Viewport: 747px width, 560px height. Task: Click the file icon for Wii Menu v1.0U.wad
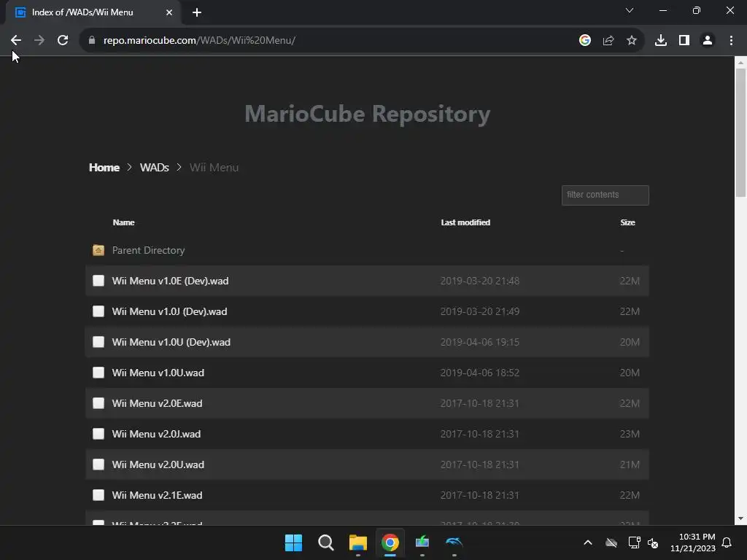(x=98, y=373)
